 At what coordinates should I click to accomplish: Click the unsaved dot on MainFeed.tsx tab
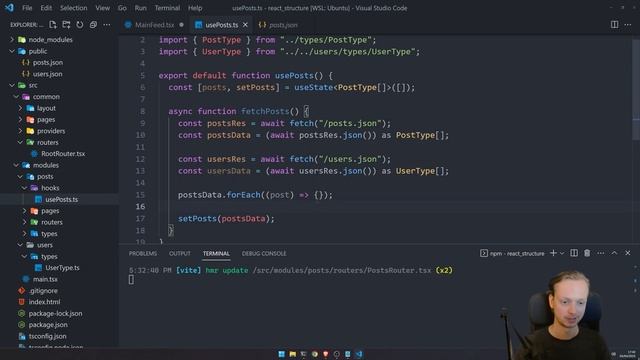click(181, 25)
